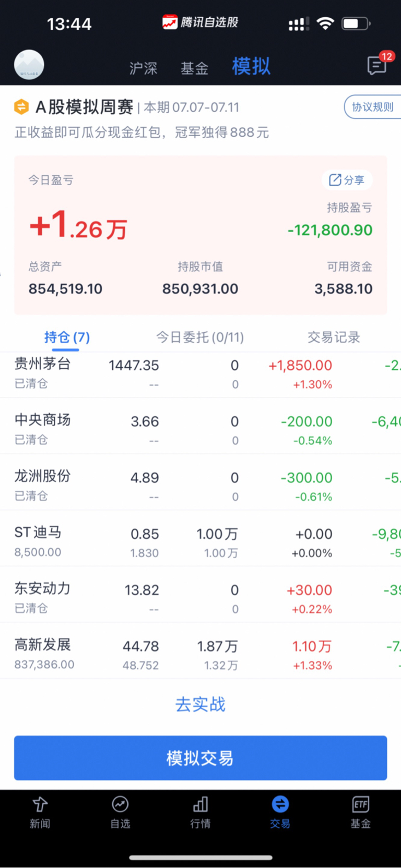Open the messages icon with 12 badge

click(377, 65)
